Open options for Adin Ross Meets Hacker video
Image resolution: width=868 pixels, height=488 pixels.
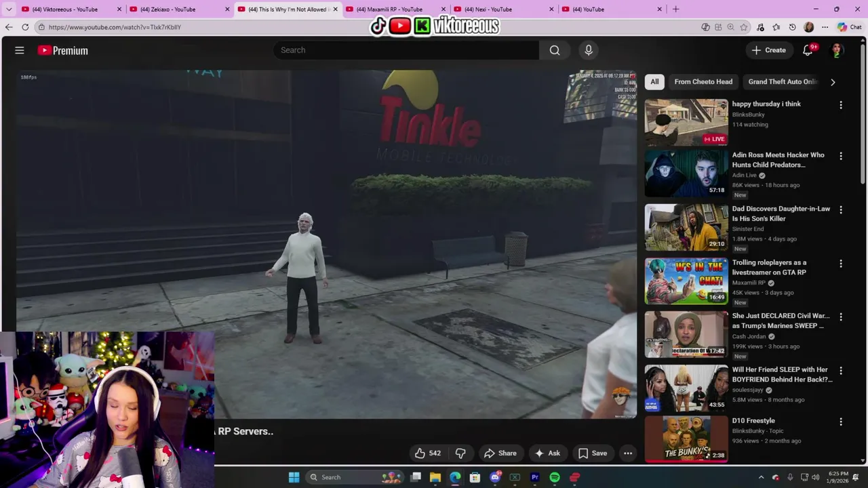(841, 156)
